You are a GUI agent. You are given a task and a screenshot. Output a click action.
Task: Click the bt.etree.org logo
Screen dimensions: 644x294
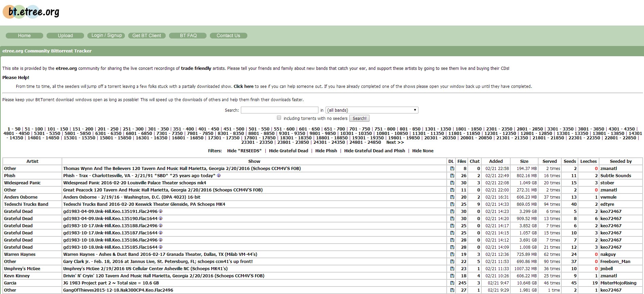(x=31, y=12)
